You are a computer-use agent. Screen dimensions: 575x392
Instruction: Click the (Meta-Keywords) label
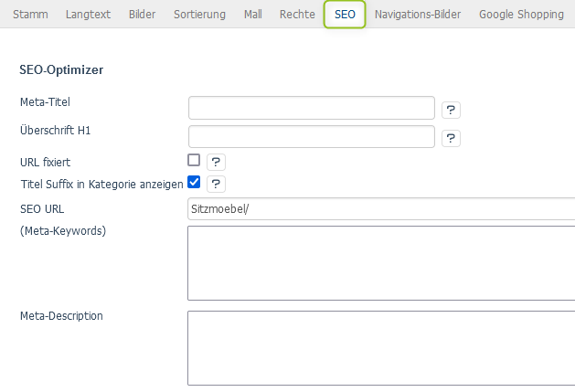tap(63, 231)
